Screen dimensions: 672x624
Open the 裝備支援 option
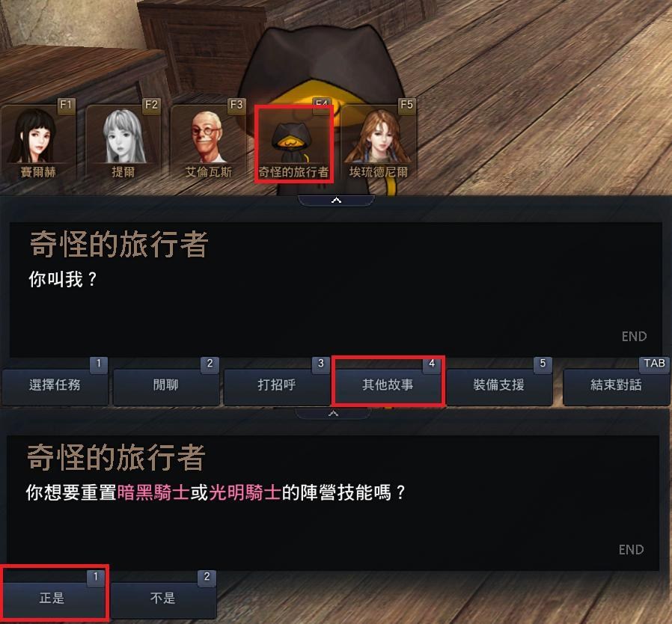click(499, 385)
